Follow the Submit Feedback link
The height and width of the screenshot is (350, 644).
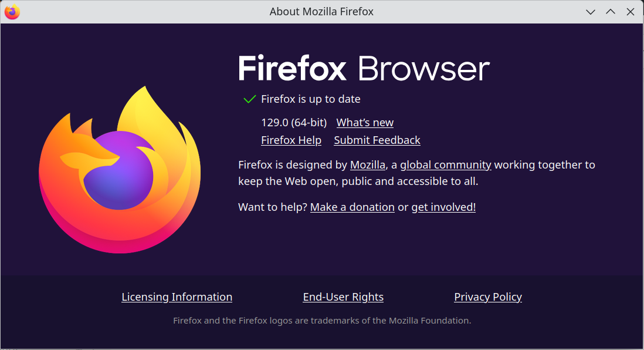[377, 140]
